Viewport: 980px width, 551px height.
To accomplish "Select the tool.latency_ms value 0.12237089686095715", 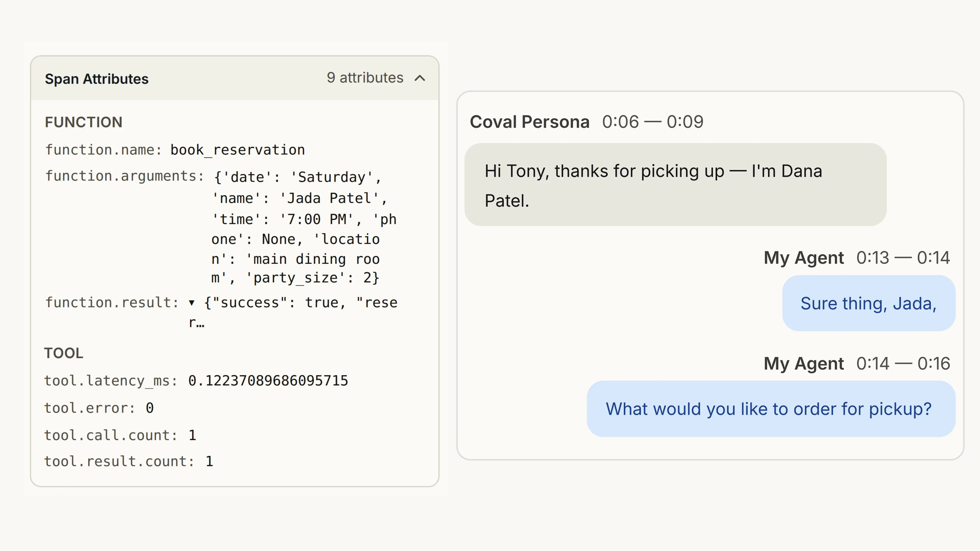I will pos(268,381).
